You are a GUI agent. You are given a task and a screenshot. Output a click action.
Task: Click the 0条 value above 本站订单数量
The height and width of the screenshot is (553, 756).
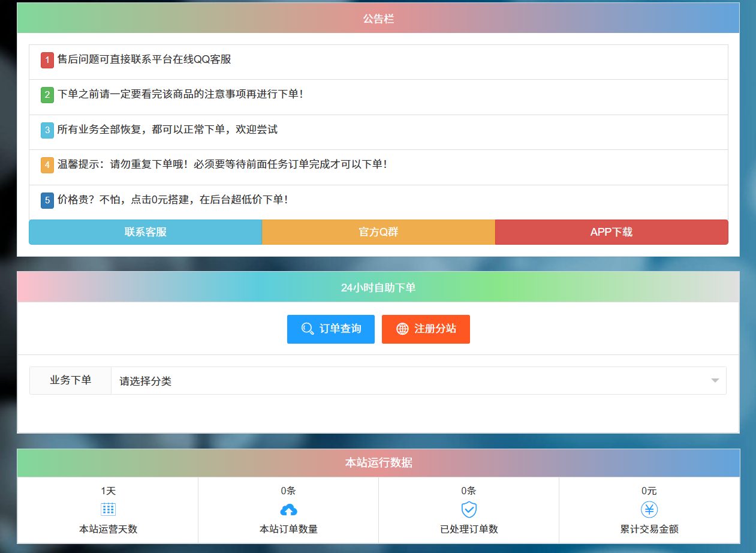[x=288, y=491]
